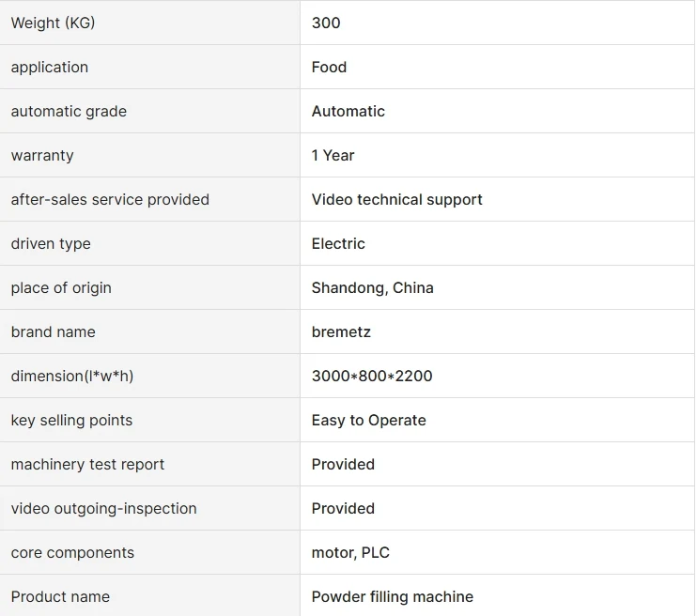
Task: Click Provided next to video outgoing-inspection
Action: pyautogui.click(x=343, y=508)
